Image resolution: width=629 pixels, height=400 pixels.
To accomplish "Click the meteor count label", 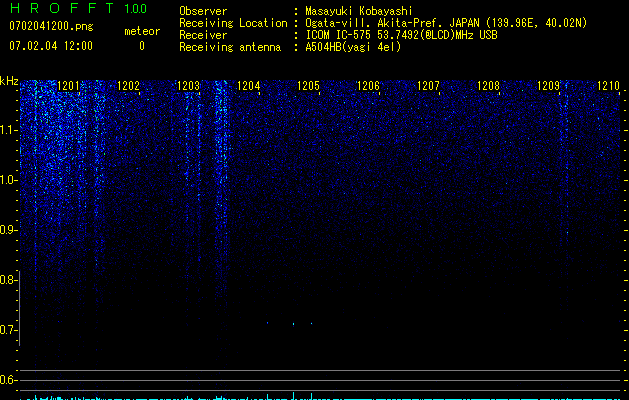I will 142,31.
